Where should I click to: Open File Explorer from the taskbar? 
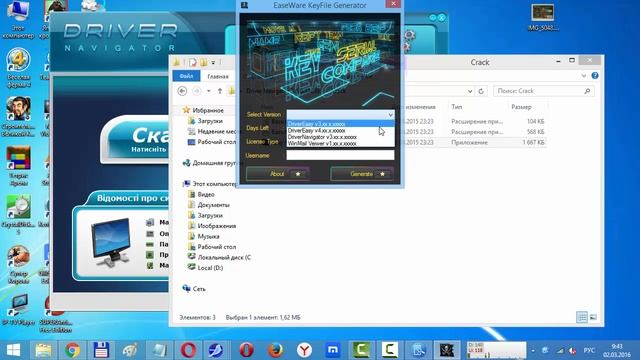(43, 350)
